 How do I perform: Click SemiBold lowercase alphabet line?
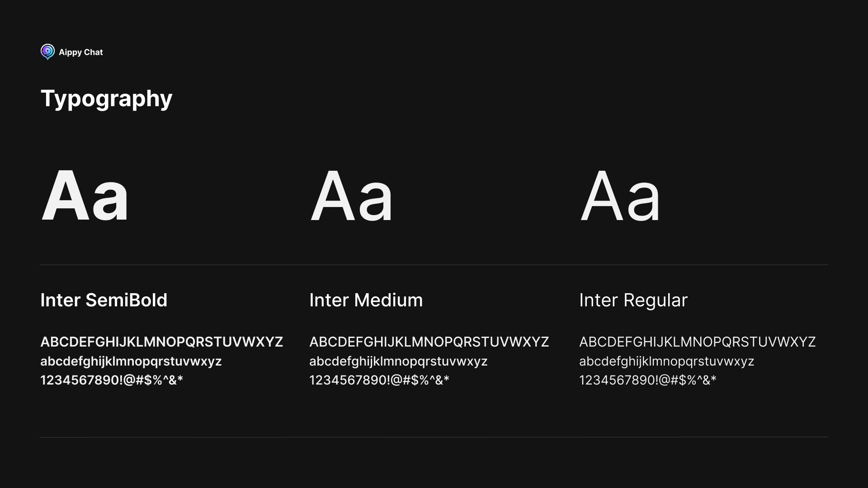coord(131,361)
